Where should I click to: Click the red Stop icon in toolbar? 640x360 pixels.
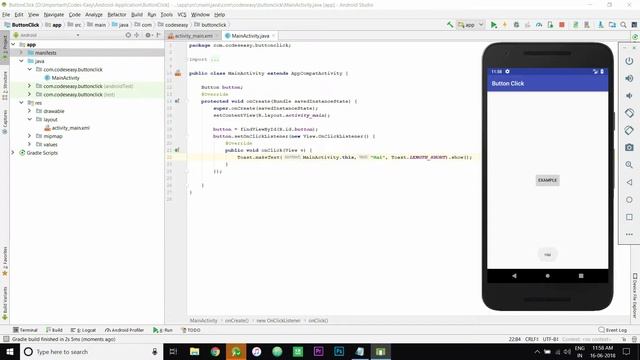(562, 25)
